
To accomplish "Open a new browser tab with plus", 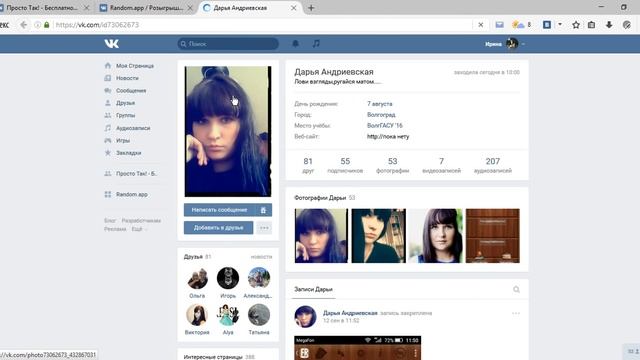I will [x=311, y=8].
